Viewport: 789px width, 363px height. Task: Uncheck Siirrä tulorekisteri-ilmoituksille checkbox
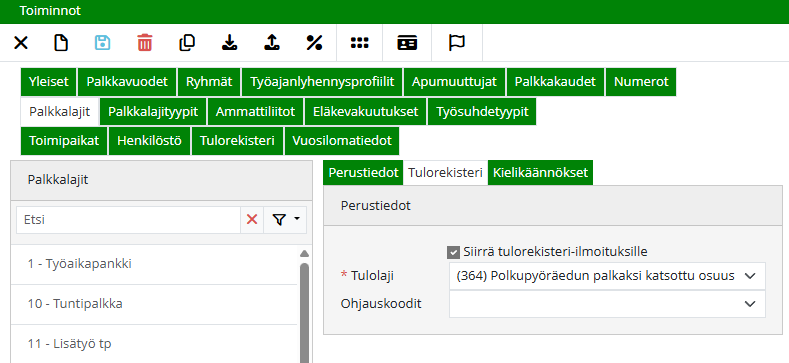(x=453, y=252)
